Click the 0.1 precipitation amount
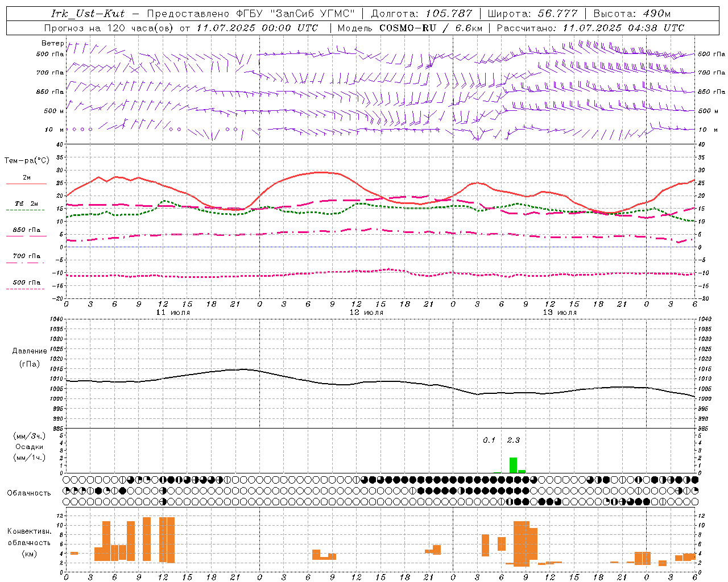 coord(489,440)
